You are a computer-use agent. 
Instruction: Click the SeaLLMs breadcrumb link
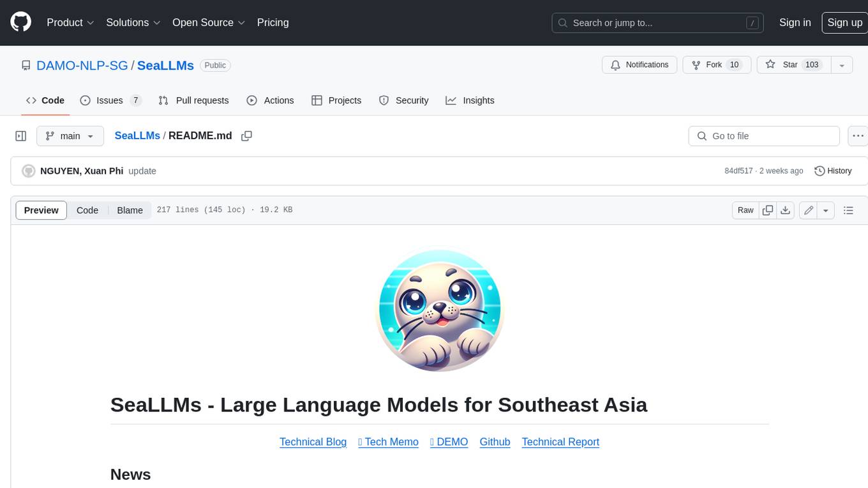[137, 136]
